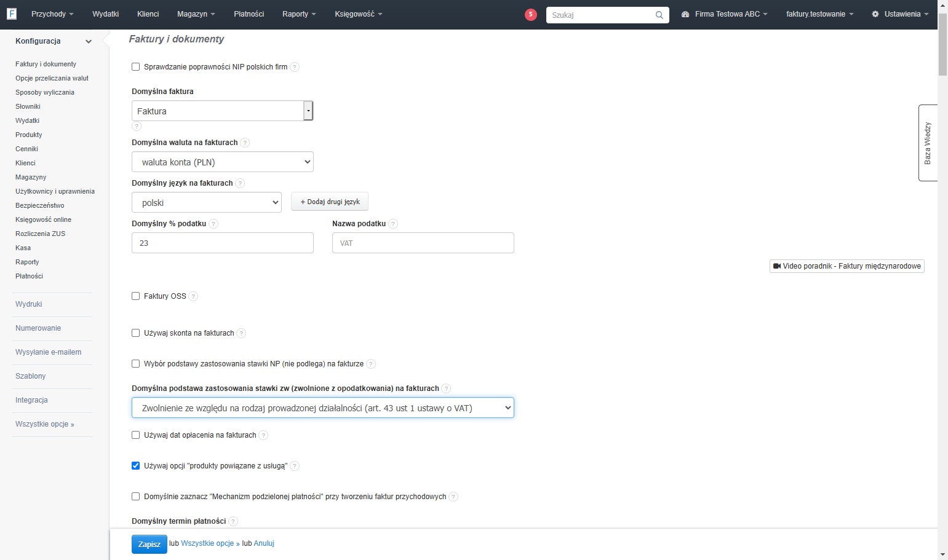This screenshot has height=560, width=948.
Task: Uncheck Używaj opcji produkty powiązane z usługą
Action: (x=136, y=466)
